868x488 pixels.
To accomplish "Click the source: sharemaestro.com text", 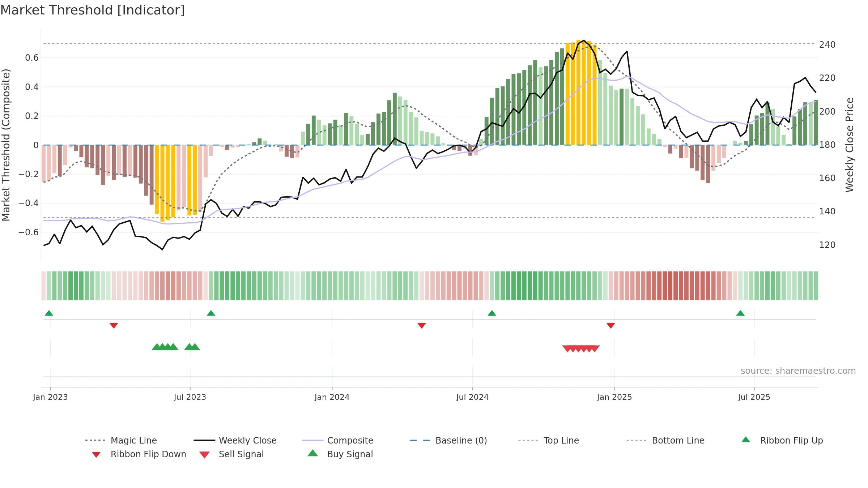I will pyautogui.click(x=798, y=371).
